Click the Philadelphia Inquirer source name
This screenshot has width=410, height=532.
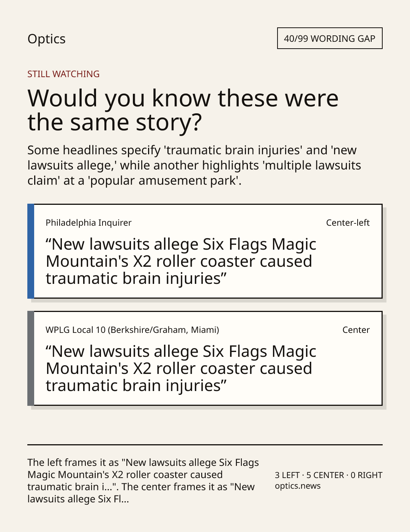click(88, 223)
